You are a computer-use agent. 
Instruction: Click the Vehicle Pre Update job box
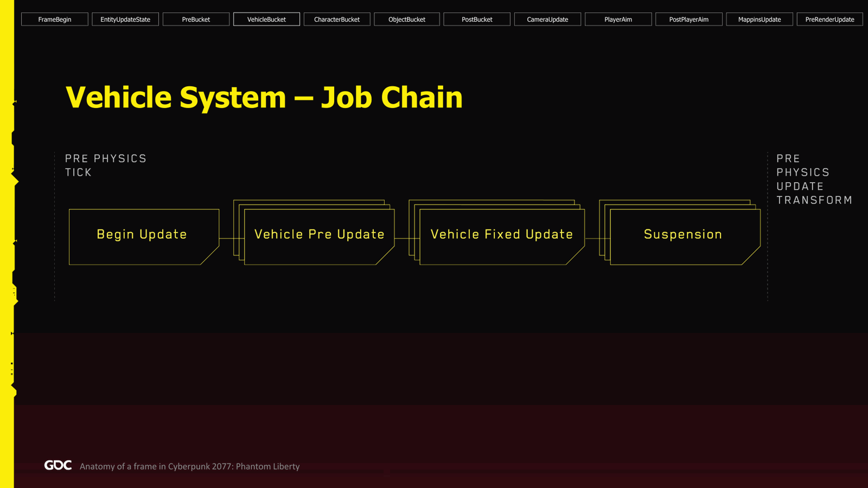[319, 237]
